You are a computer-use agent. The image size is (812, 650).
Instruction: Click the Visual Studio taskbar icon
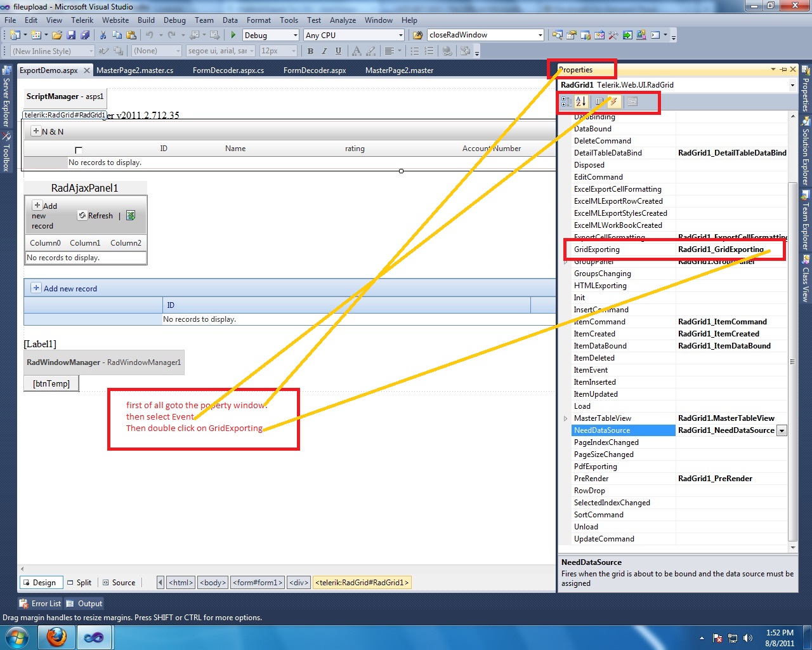click(x=94, y=637)
